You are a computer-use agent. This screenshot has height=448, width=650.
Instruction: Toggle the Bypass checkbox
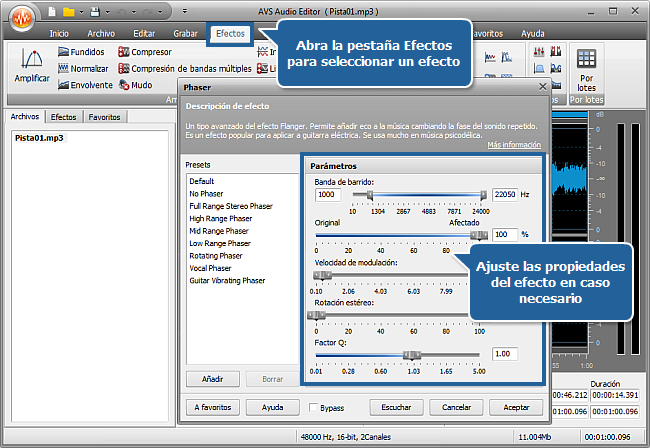tap(313, 407)
